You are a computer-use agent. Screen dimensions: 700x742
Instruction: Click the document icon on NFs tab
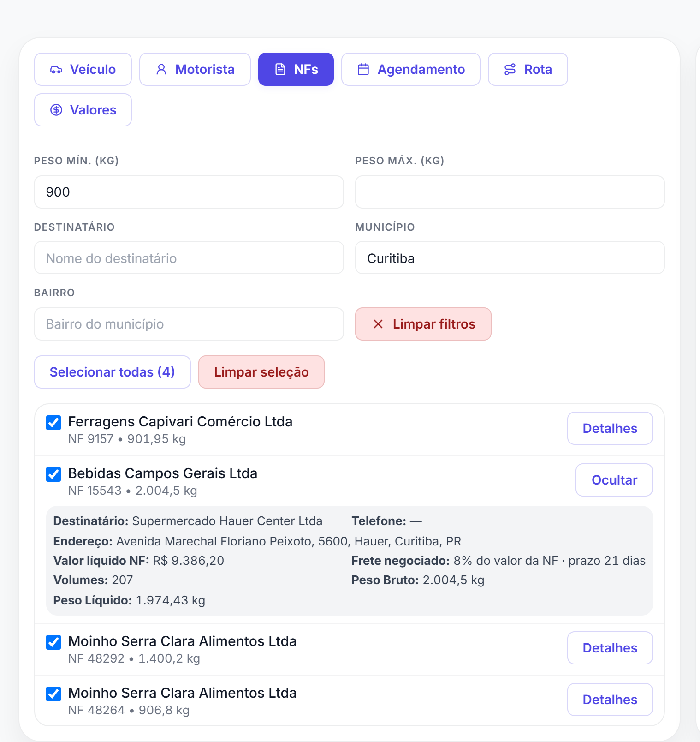[280, 70]
